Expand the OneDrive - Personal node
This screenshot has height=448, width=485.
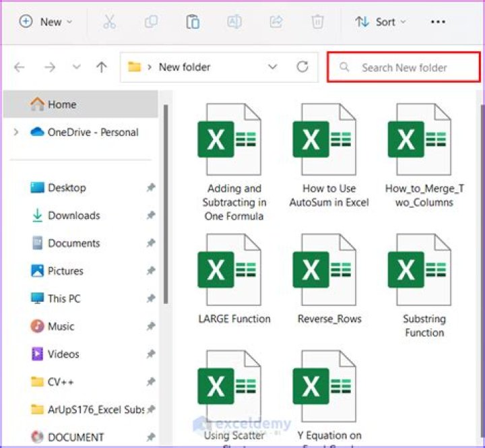pyautogui.click(x=16, y=133)
